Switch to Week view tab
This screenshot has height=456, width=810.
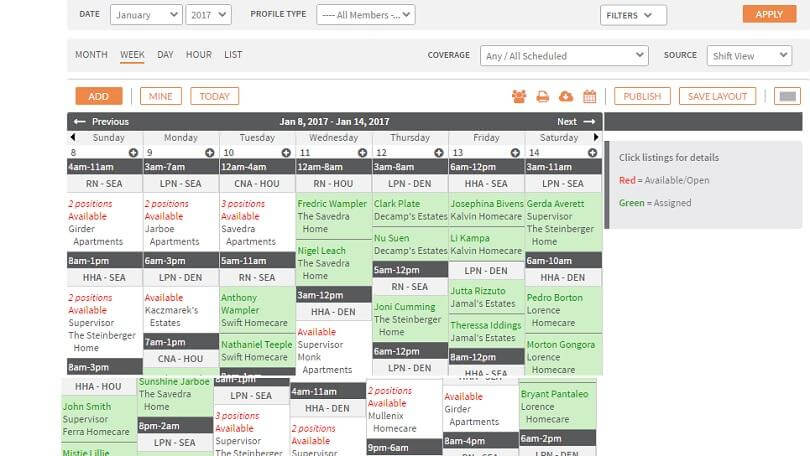point(132,55)
